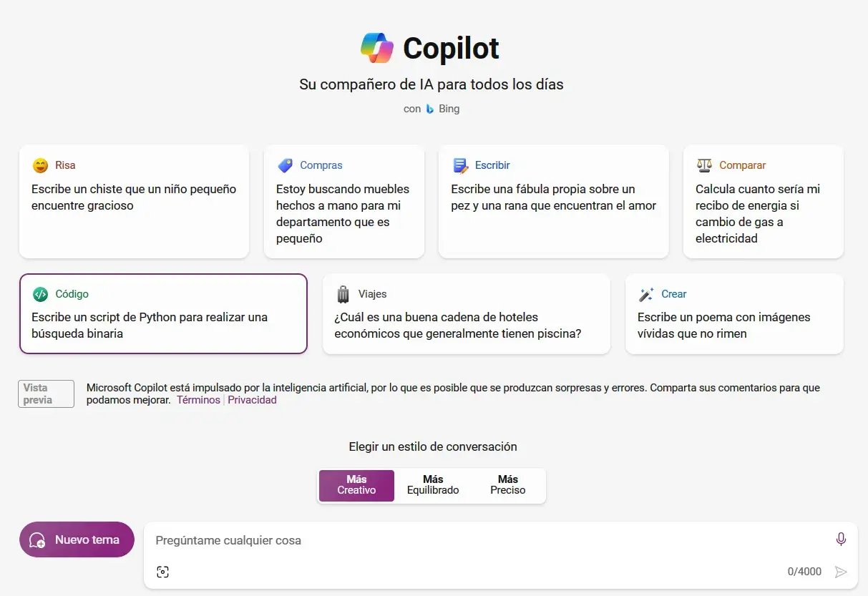This screenshot has height=596, width=868.
Task: Select the Más Equilibrado conversation style
Action: (x=433, y=485)
